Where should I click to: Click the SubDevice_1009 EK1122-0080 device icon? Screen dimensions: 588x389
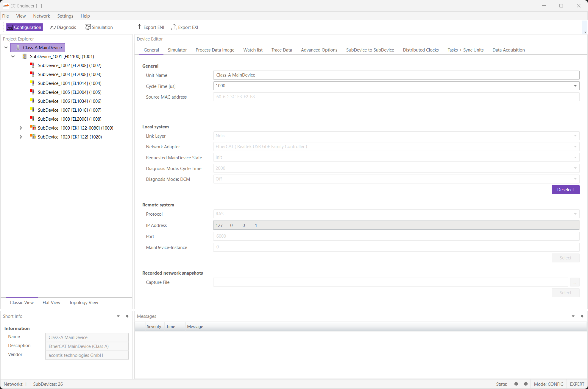pos(33,128)
